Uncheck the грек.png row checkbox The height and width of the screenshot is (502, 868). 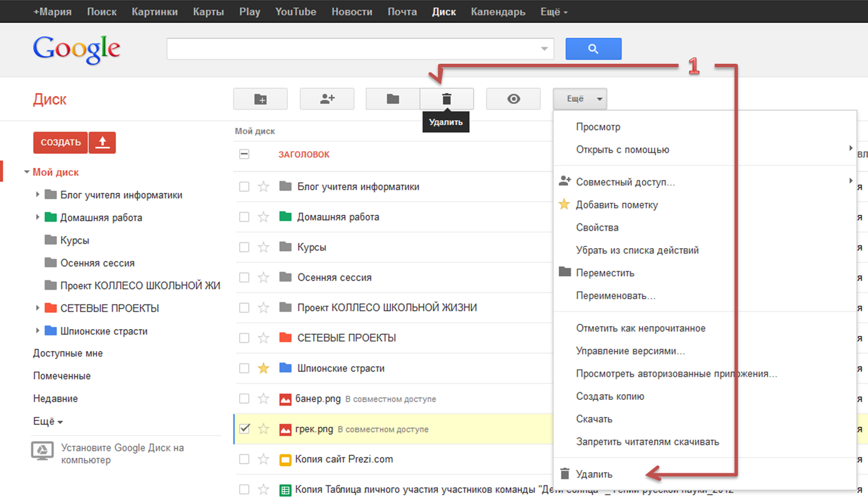[244, 428]
